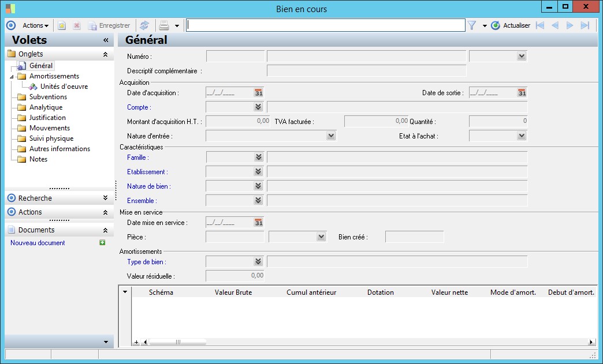Click the green add document icon
603x364 pixels.
(102, 243)
